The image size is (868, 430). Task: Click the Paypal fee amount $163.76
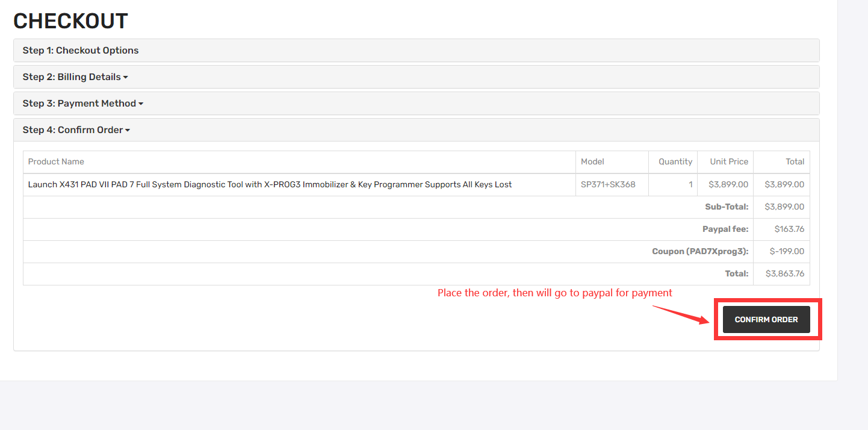click(x=789, y=229)
